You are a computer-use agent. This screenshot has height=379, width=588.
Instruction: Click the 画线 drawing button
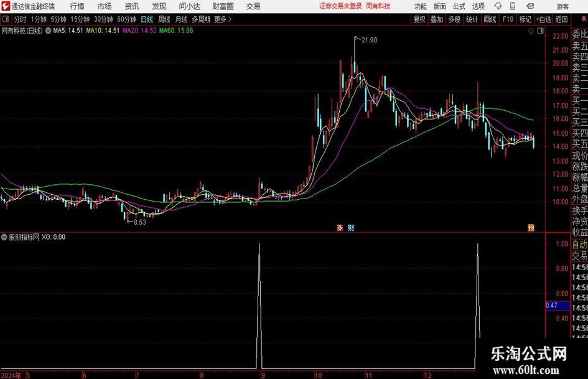tap(490, 19)
